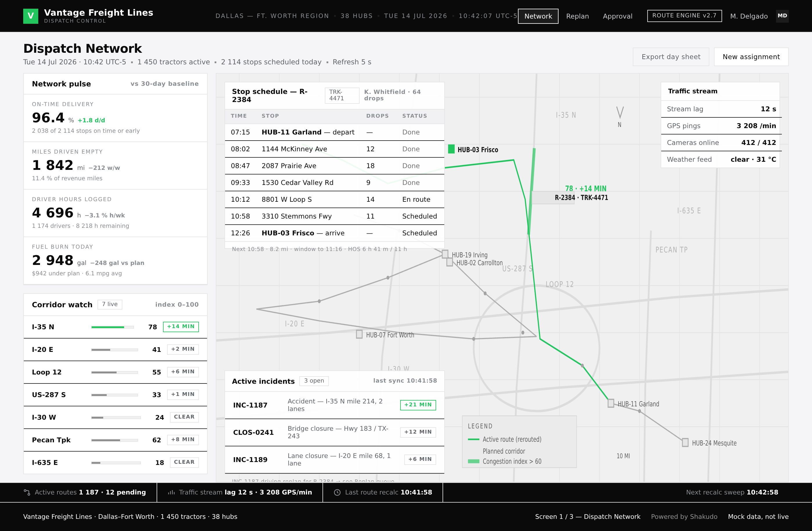Click the active routes icon in status bar
Screen dimensions: 812x531
point(27,492)
